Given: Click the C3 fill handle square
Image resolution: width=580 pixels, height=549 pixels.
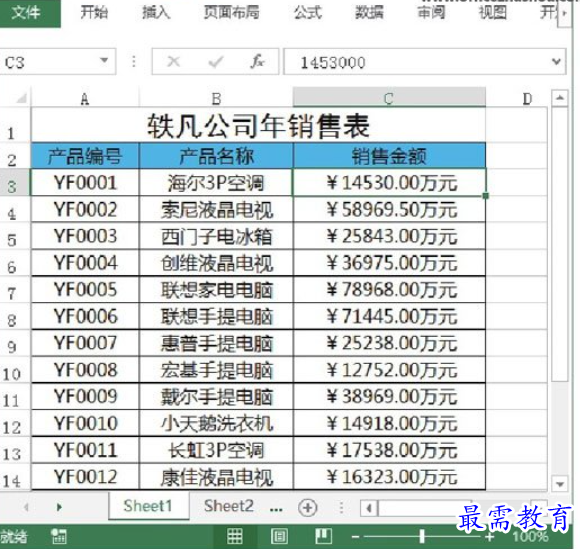Looking at the screenshot, I should pos(486,196).
